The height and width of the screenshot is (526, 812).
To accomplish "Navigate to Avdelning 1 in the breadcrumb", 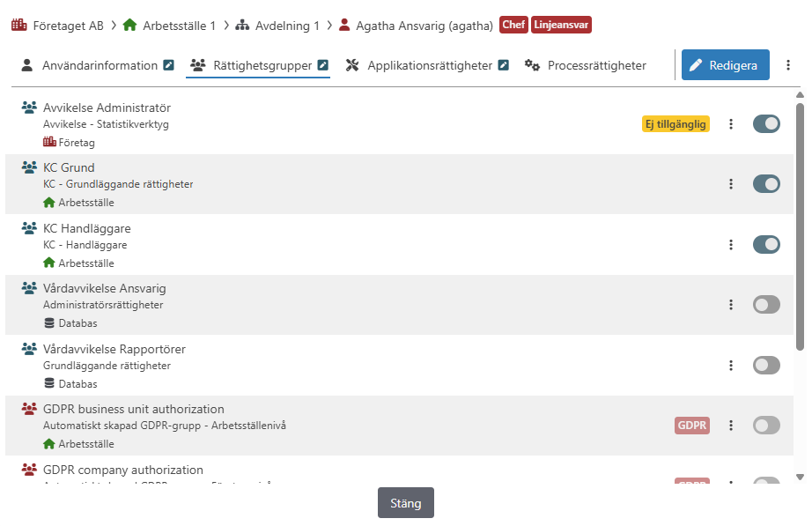I will (x=287, y=26).
